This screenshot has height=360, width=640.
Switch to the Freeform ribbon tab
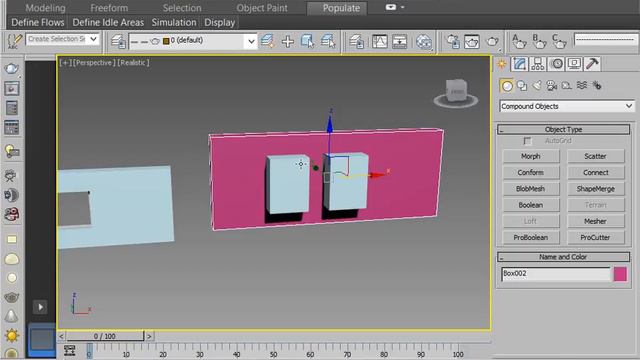coord(109,8)
